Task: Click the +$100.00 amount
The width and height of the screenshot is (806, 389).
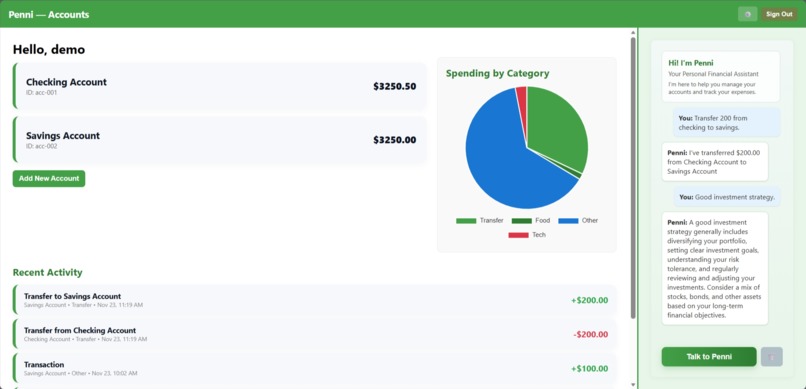Action: (x=590, y=368)
